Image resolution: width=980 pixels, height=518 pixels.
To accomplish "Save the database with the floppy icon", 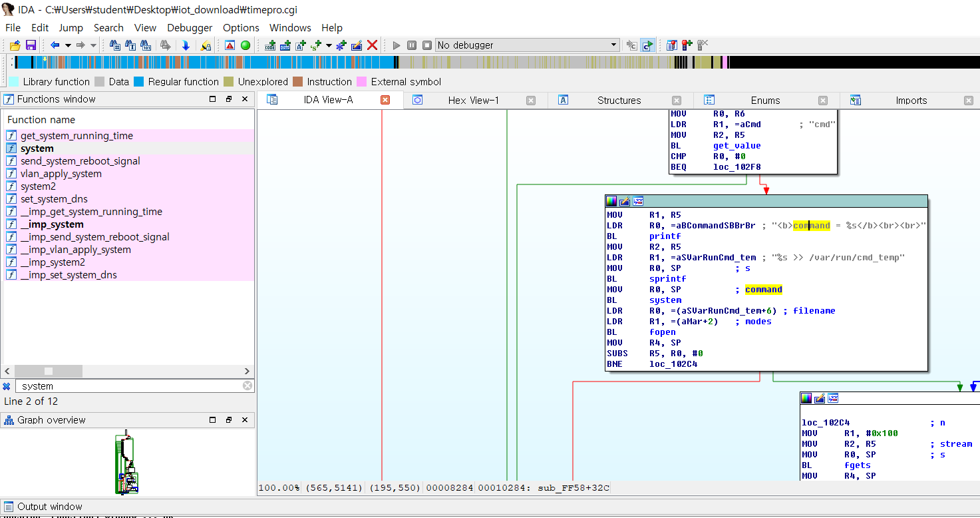I will coord(31,45).
